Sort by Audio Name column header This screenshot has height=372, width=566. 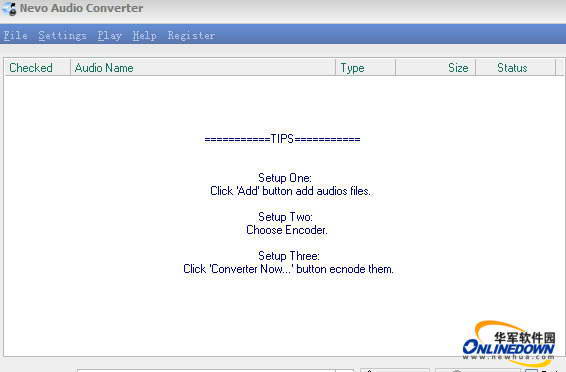tap(203, 67)
